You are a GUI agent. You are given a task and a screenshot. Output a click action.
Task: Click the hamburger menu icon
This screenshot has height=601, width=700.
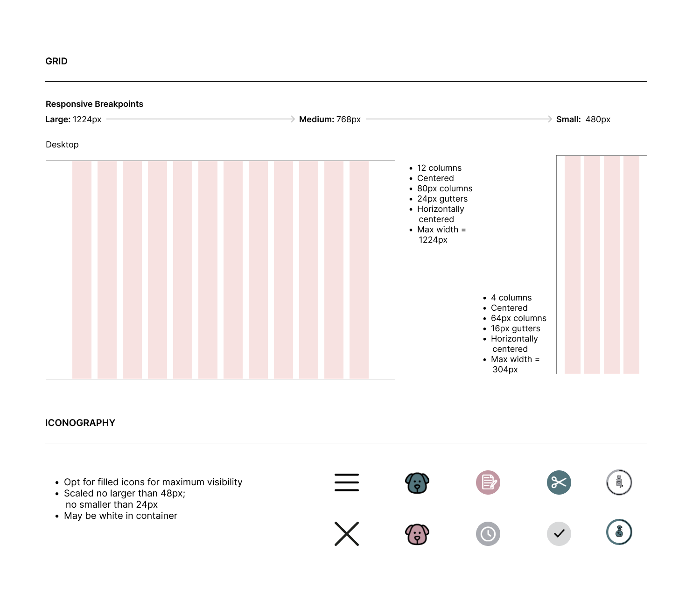[x=347, y=482]
